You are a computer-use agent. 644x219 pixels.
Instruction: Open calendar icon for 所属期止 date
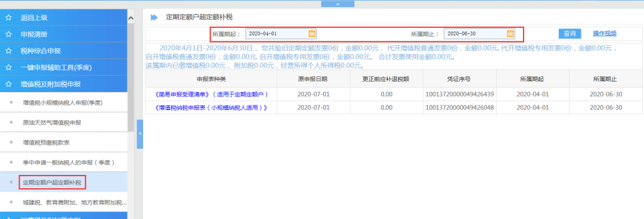tap(510, 34)
